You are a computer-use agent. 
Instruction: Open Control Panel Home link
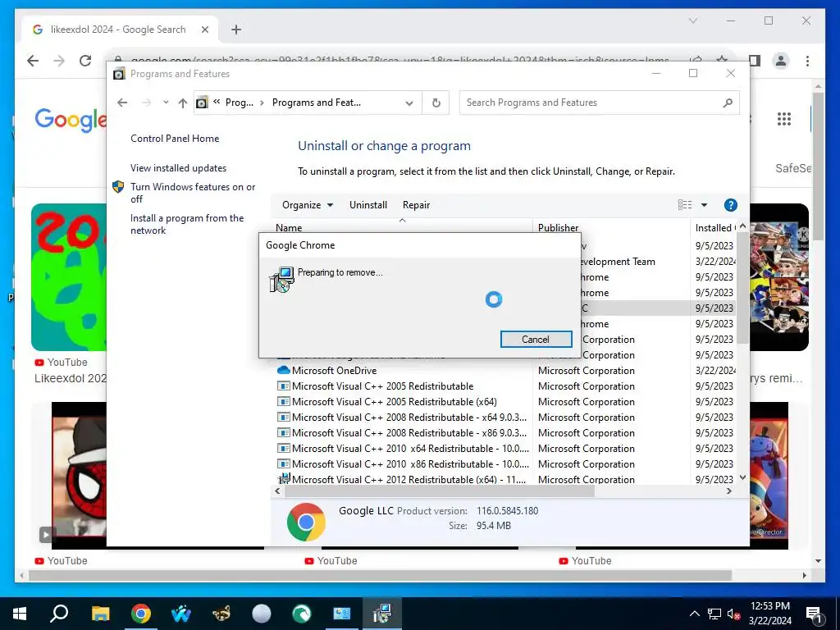click(x=175, y=138)
